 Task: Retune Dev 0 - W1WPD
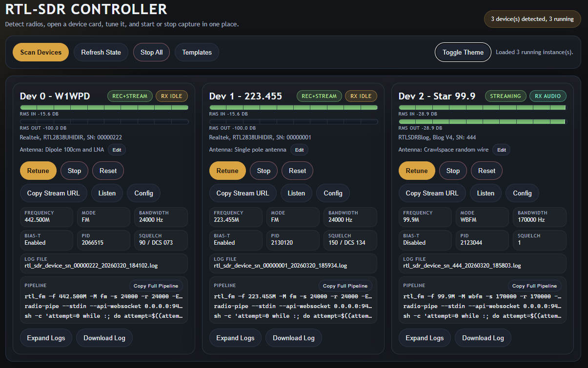(x=38, y=171)
